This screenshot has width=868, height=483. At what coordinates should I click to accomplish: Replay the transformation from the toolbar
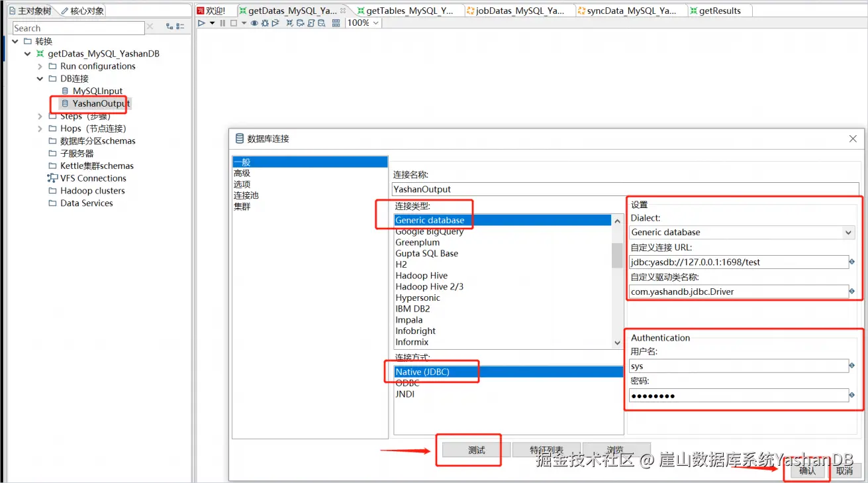tap(275, 23)
